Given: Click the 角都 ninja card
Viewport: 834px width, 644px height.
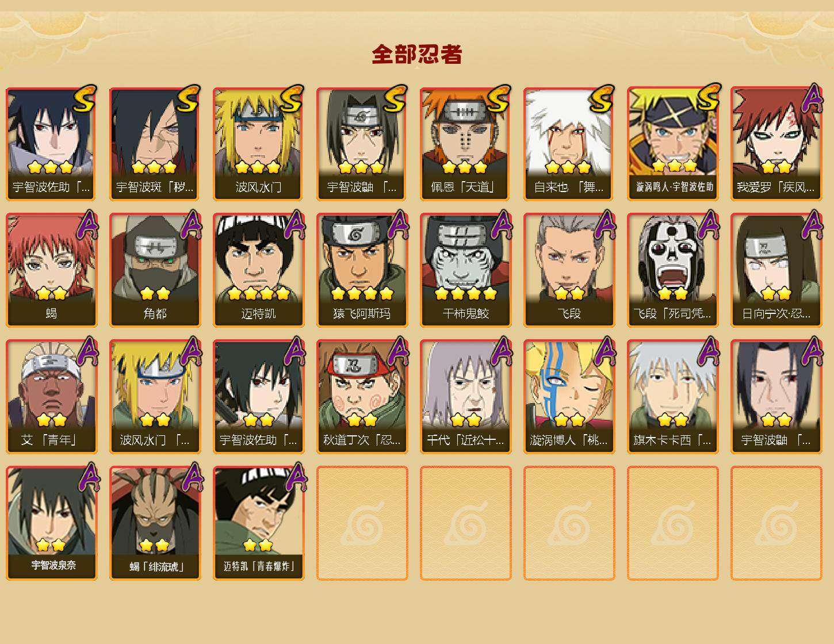Looking at the screenshot, I should pyautogui.click(x=155, y=270).
